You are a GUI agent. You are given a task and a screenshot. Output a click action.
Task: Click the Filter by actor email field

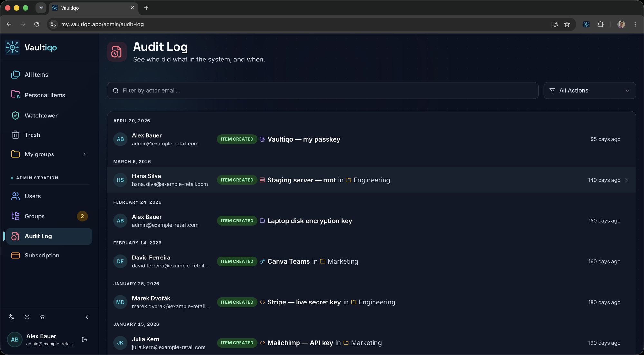coord(323,91)
